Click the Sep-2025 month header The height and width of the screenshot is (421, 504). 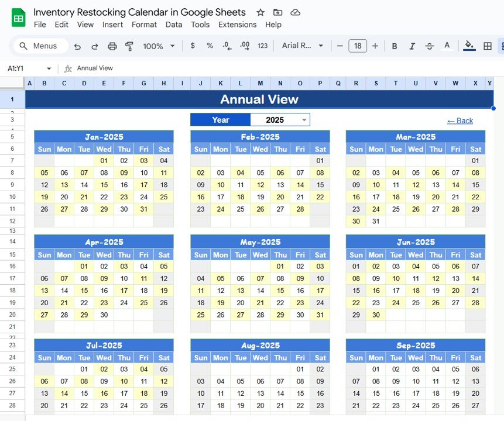pos(416,346)
